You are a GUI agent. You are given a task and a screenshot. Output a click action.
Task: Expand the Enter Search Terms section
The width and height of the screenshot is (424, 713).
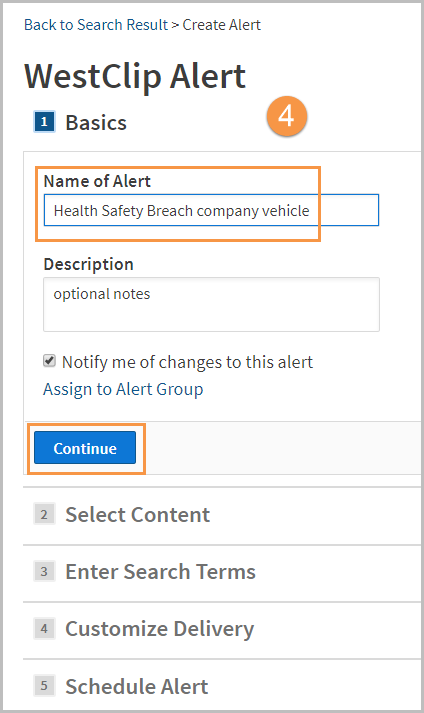click(160, 572)
